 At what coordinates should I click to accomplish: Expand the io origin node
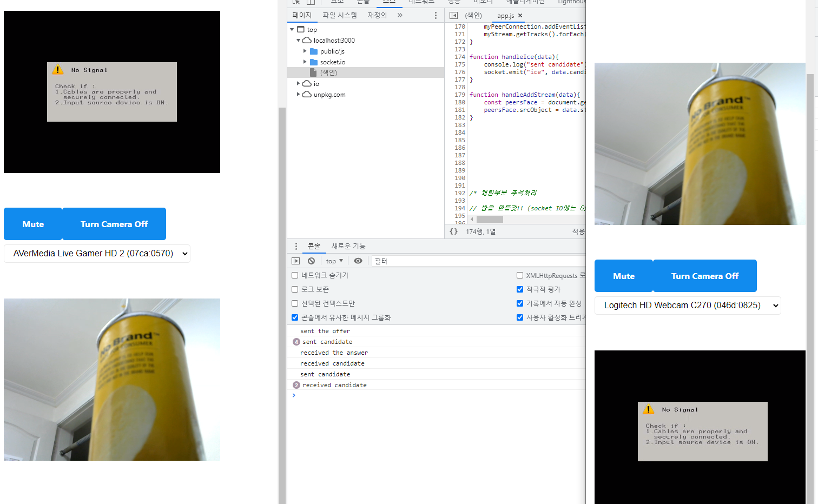pyautogui.click(x=298, y=84)
